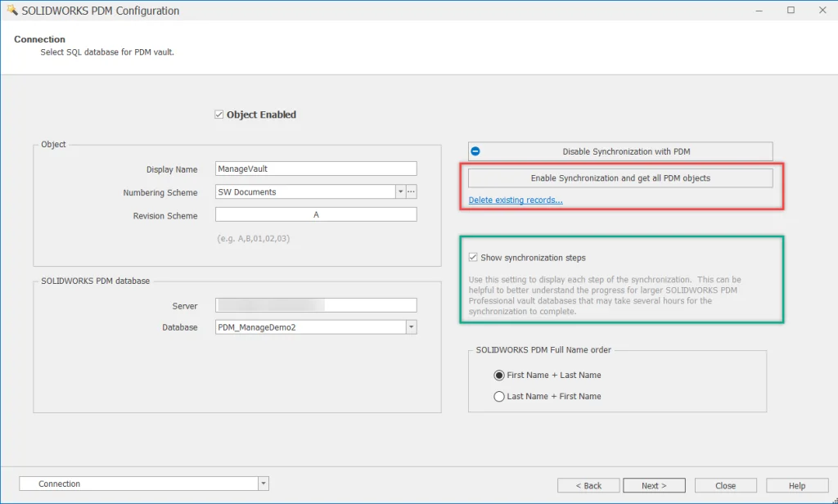
Task: Go to the Next step
Action: (654, 485)
